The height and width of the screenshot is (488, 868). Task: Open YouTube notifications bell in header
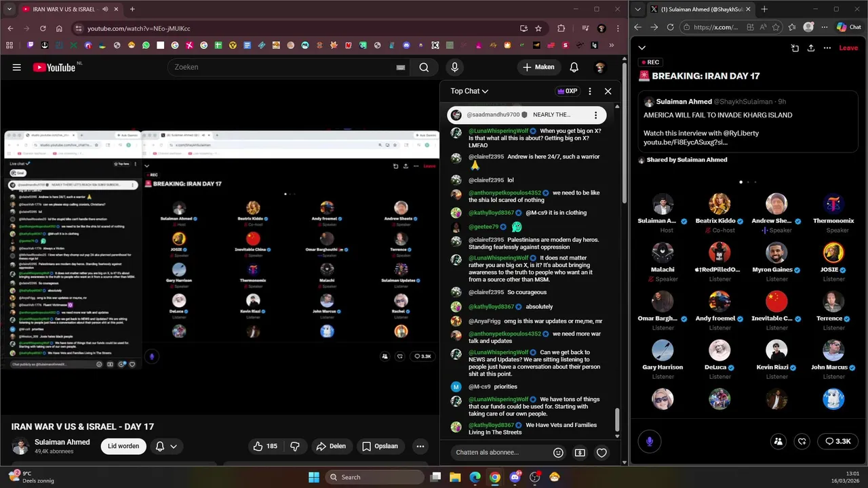tap(574, 67)
